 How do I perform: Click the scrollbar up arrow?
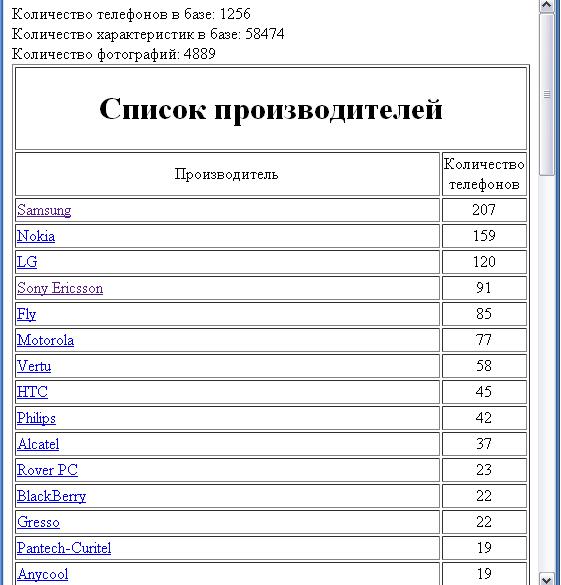click(546, 6)
